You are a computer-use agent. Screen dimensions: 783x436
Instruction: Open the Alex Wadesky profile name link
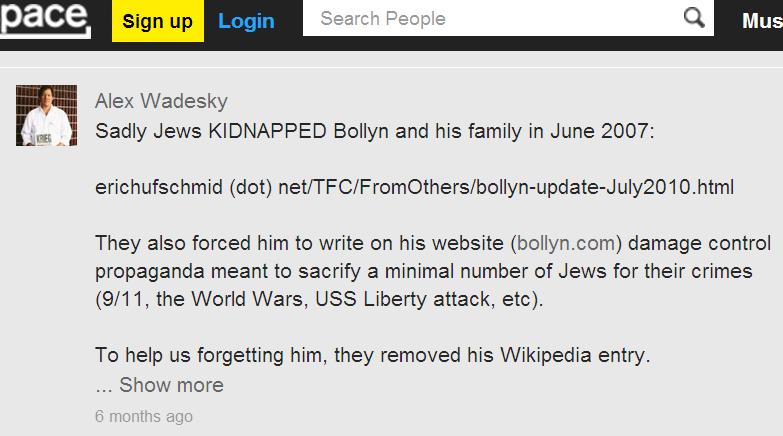(x=161, y=101)
